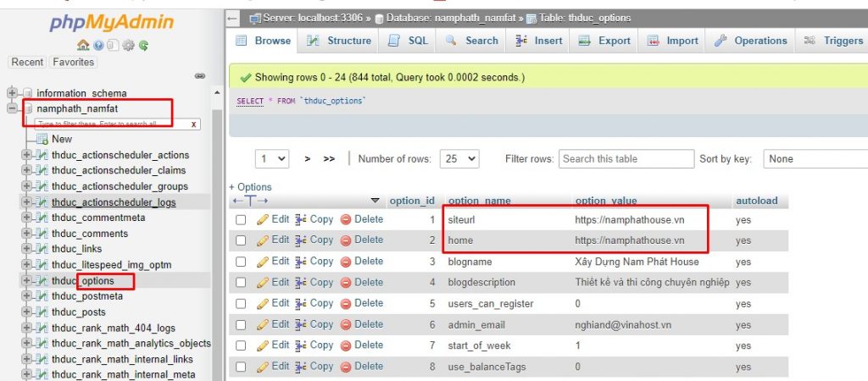This screenshot has width=868, height=381.
Task: Click Delete link in home row
Action: [369, 240]
